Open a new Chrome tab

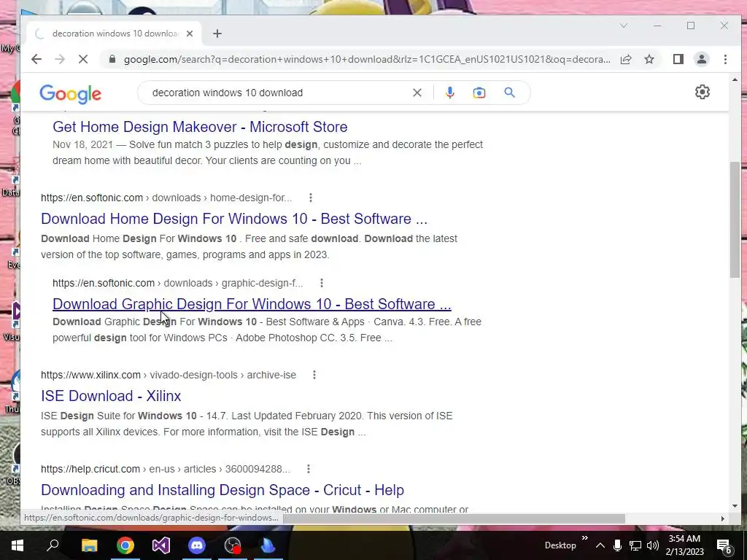(217, 34)
